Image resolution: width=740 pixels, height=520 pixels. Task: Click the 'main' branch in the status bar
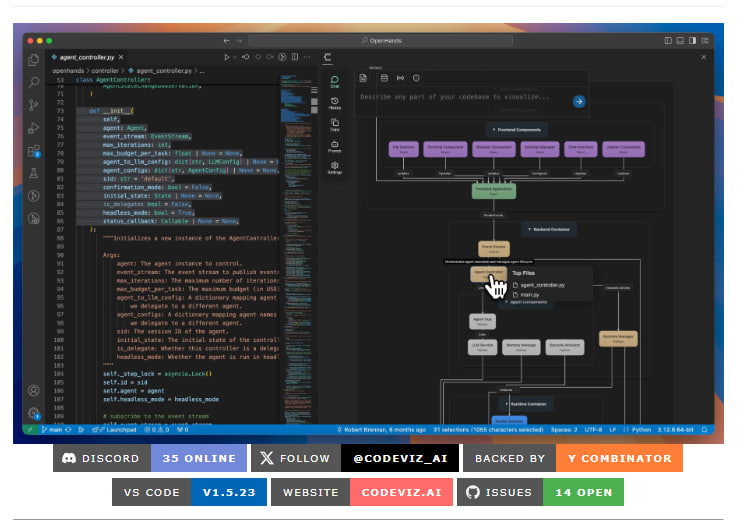click(52, 430)
